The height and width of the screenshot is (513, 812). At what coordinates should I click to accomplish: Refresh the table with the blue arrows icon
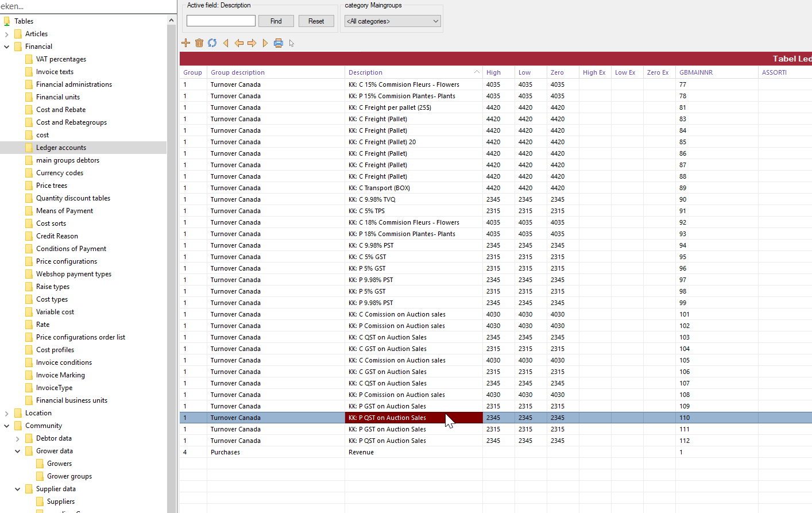pyautogui.click(x=212, y=43)
